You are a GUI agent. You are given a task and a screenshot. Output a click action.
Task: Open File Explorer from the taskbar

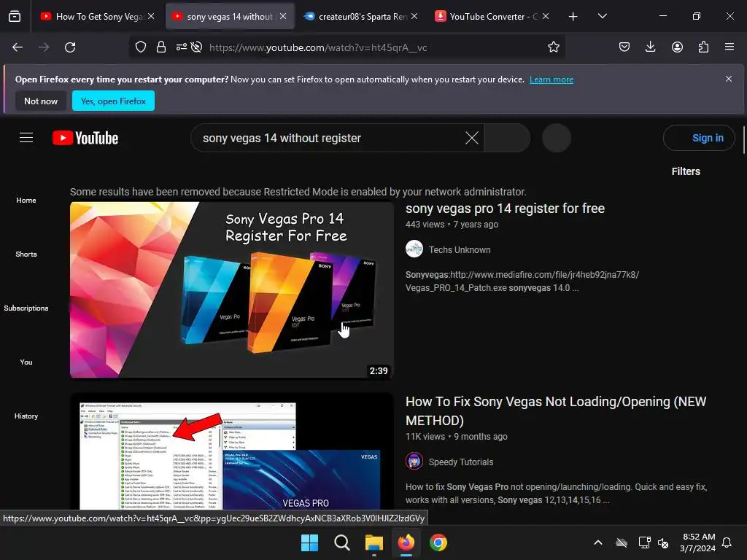coord(374,542)
